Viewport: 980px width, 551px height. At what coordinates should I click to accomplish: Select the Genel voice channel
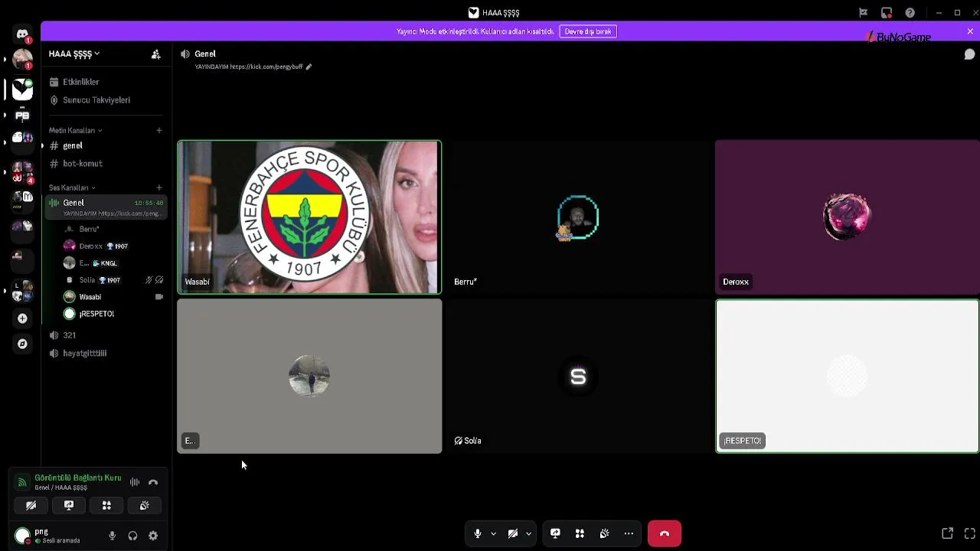[x=105, y=207]
